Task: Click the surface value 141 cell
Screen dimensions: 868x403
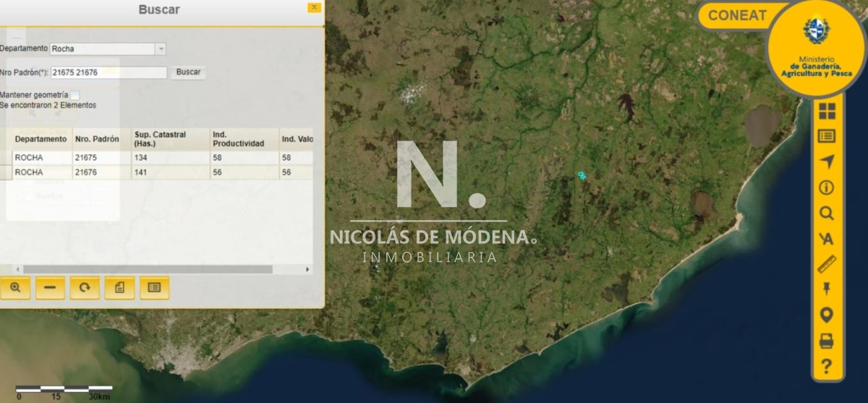Action: click(x=170, y=172)
